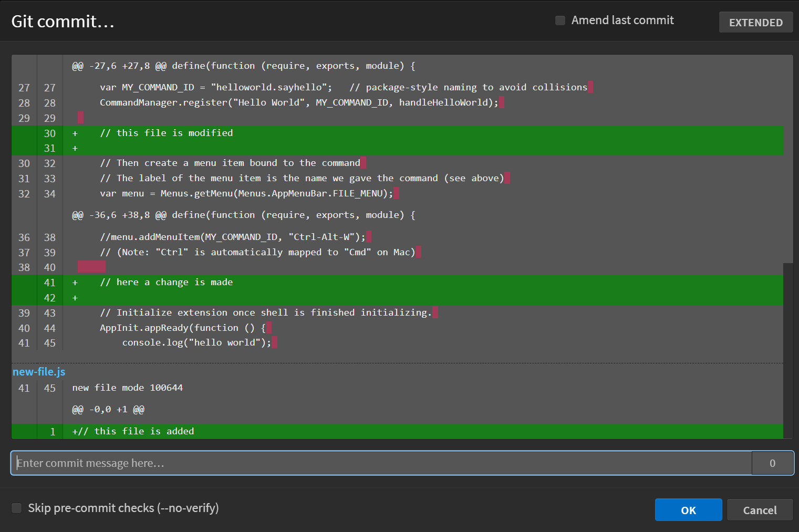
Task: Click the CommandManager.register code line
Action: [299, 102]
